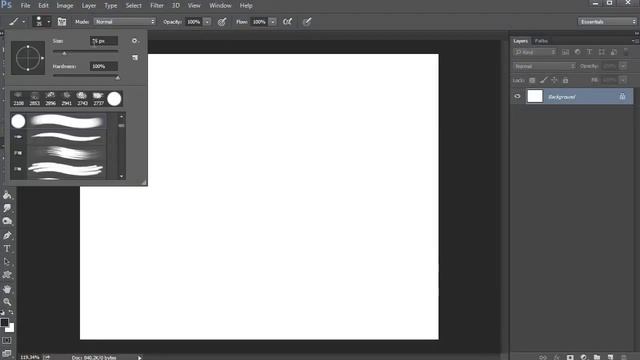
Task: Select the Smudge tool in toolbox
Action: pyautogui.click(x=7, y=208)
